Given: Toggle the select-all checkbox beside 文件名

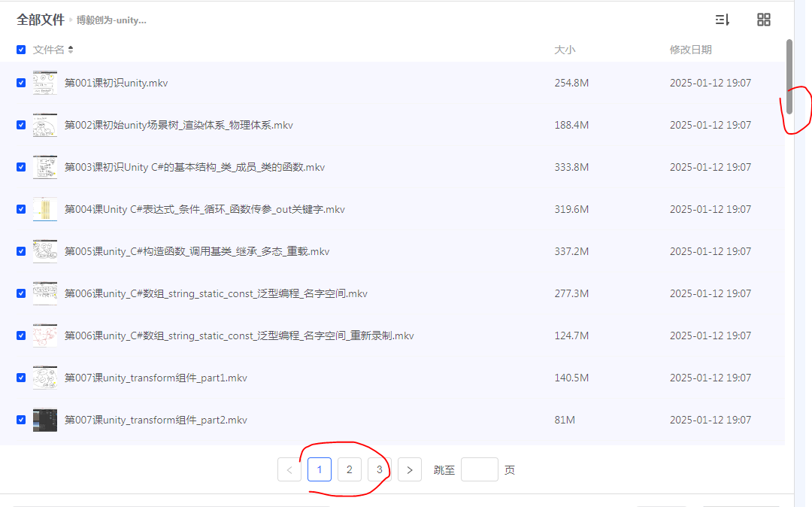Looking at the screenshot, I should click(x=21, y=50).
